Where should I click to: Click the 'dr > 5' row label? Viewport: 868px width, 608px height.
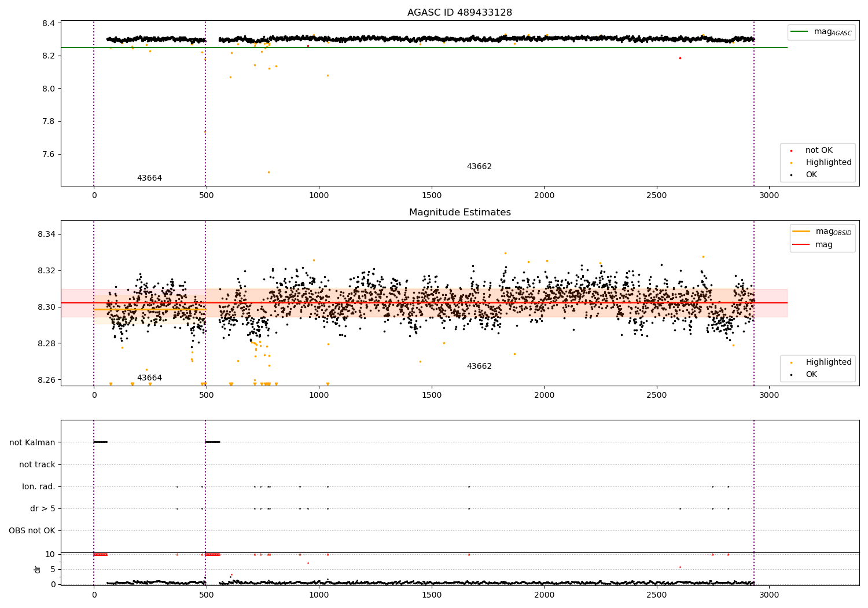(43, 508)
